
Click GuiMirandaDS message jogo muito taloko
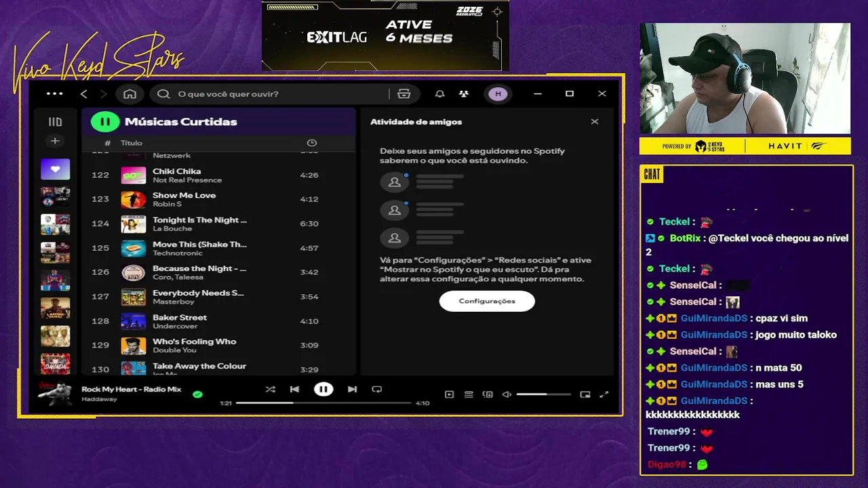[796, 335]
